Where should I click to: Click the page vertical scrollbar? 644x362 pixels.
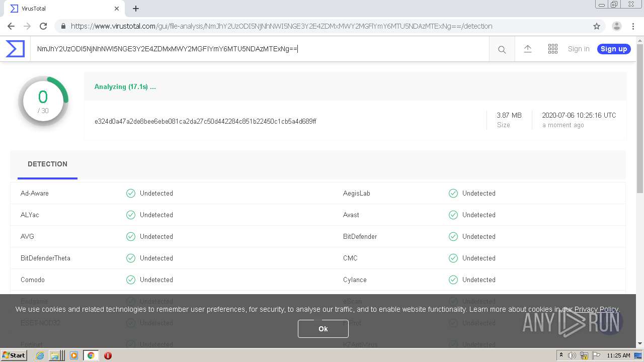click(640, 118)
